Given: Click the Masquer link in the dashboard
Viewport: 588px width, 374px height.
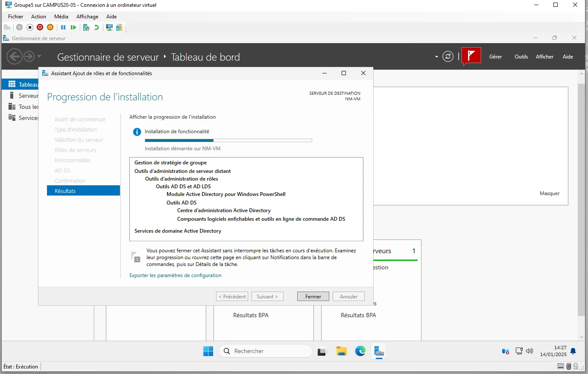Looking at the screenshot, I should [x=550, y=193].
